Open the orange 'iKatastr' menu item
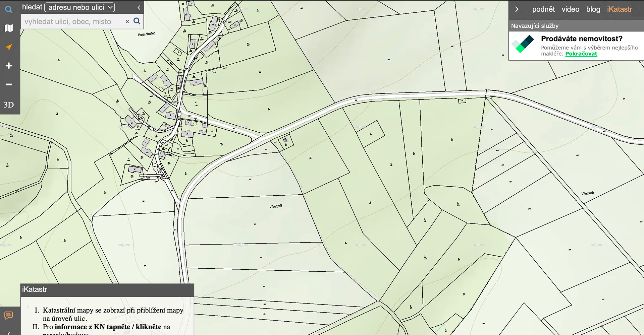This screenshot has width=644, height=335. pos(620,9)
